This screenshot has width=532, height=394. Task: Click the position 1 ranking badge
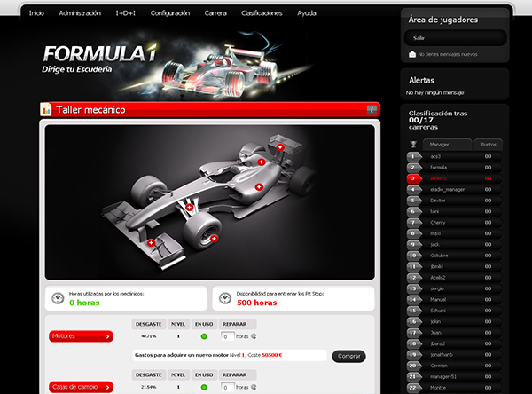[414, 156]
